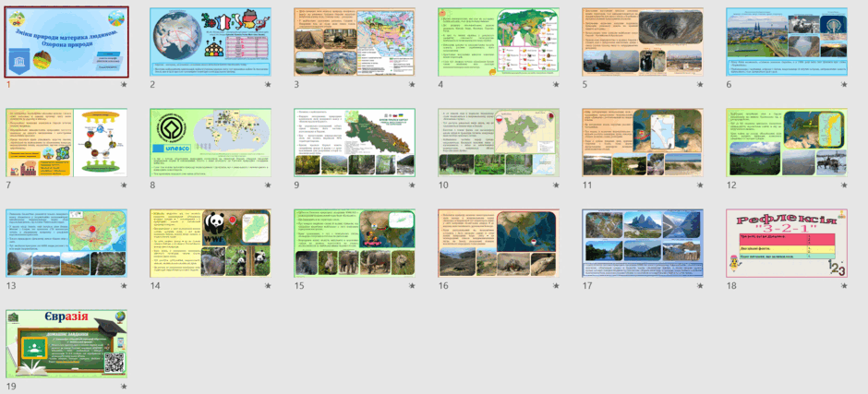Screen dimensions: 868x394
Task: Click the animation star under slide 15
Action: (x=412, y=286)
